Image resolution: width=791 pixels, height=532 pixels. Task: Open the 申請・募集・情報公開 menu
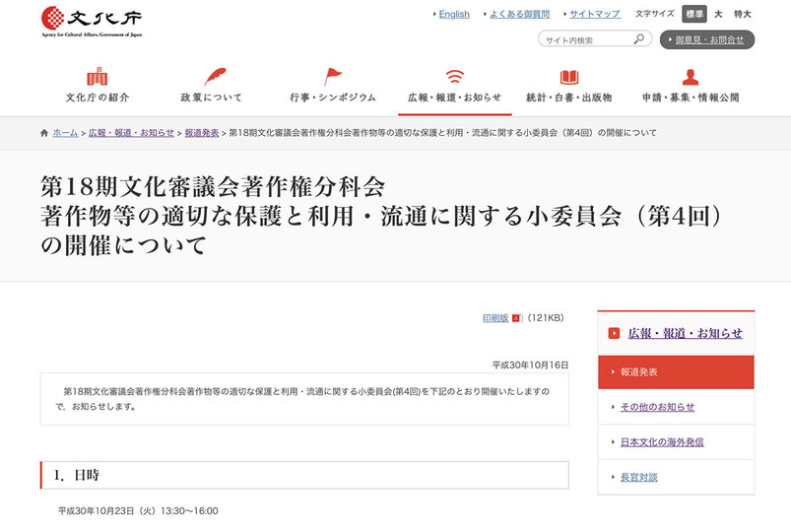click(691, 98)
